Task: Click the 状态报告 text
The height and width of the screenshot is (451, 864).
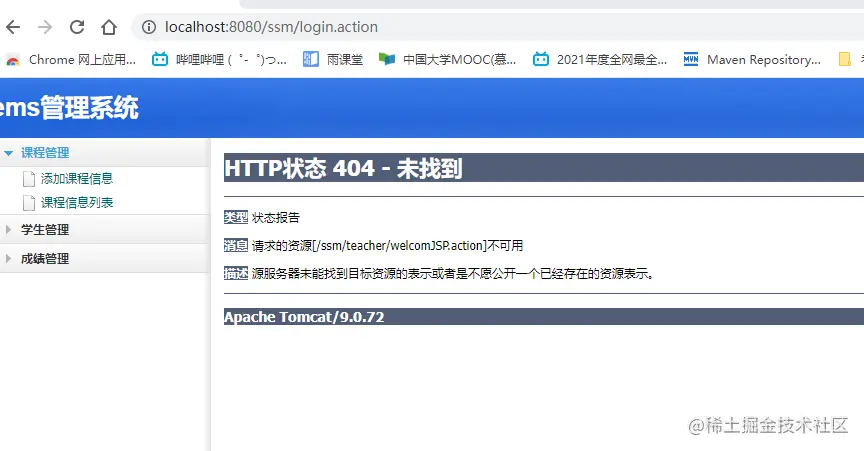Action: (x=276, y=217)
